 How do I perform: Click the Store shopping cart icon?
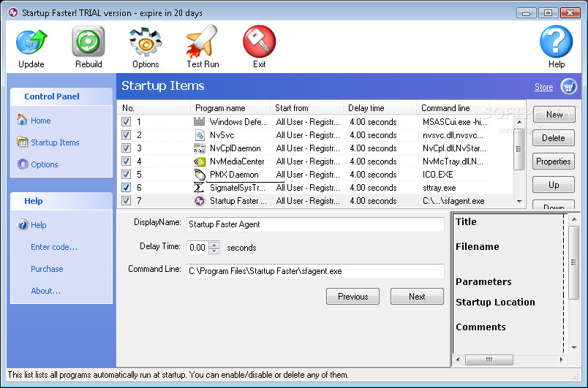(x=568, y=86)
